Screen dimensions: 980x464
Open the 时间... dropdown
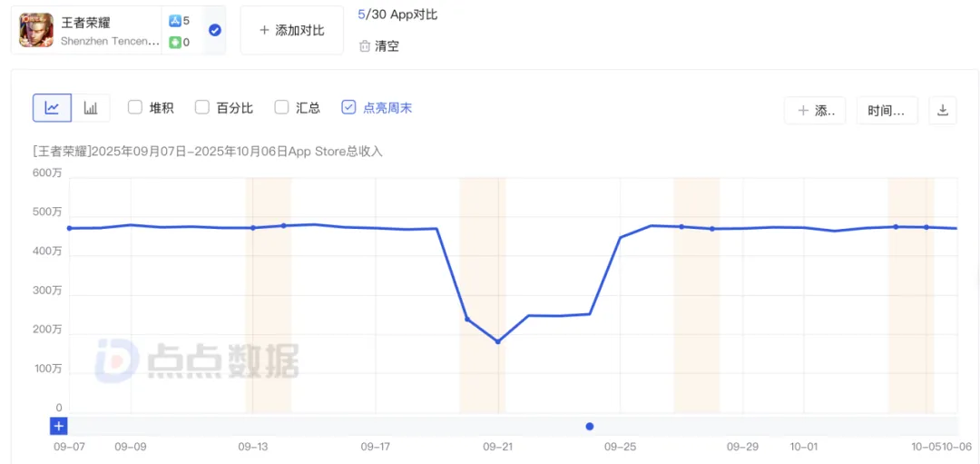pyautogui.click(x=887, y=111)
